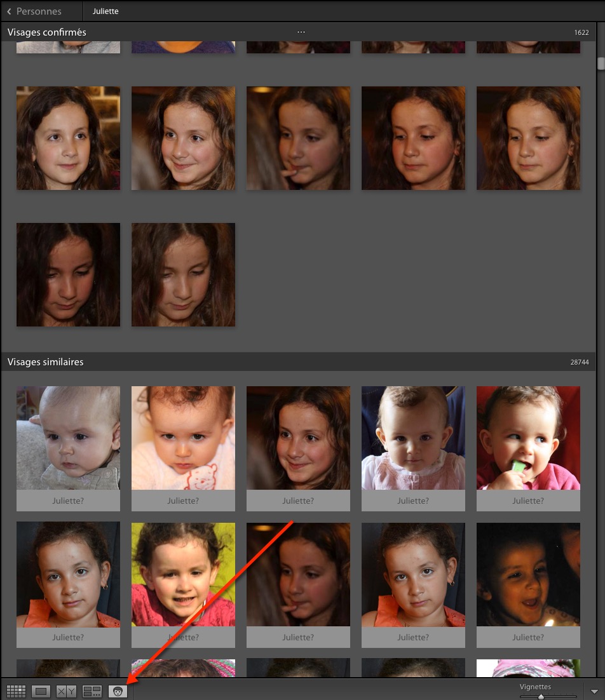Switch to Grid view icon
This screenshot has width=605, height=700.
click(x=16, y=691)
